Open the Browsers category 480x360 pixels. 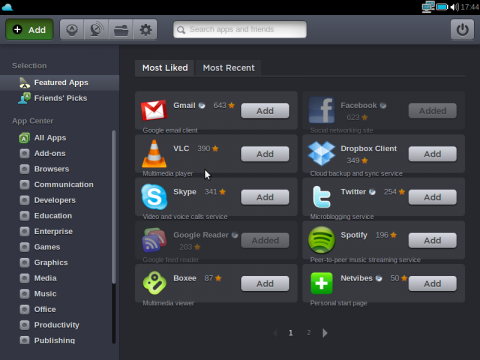51,169
